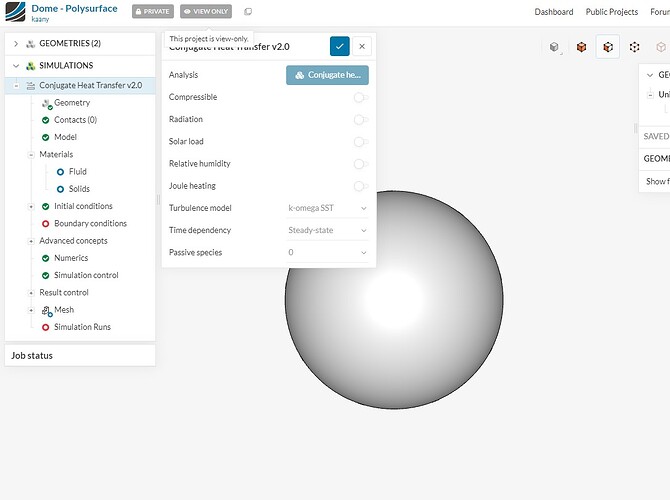
Task: Click the Geometry item icon in tree
Action: tap(47, 103)
